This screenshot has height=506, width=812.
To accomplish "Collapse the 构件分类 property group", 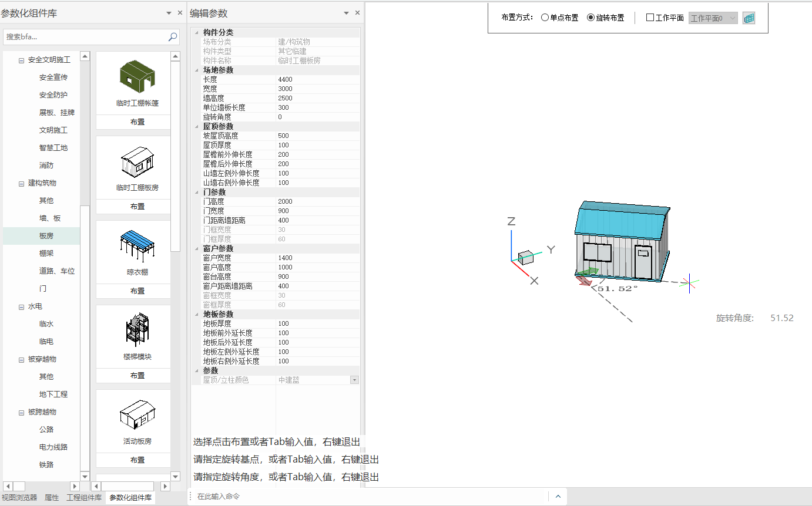I will [196, 33].
